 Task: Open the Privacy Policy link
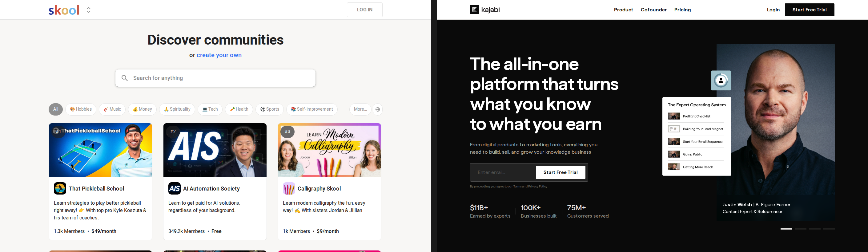[x=537, y=187]
